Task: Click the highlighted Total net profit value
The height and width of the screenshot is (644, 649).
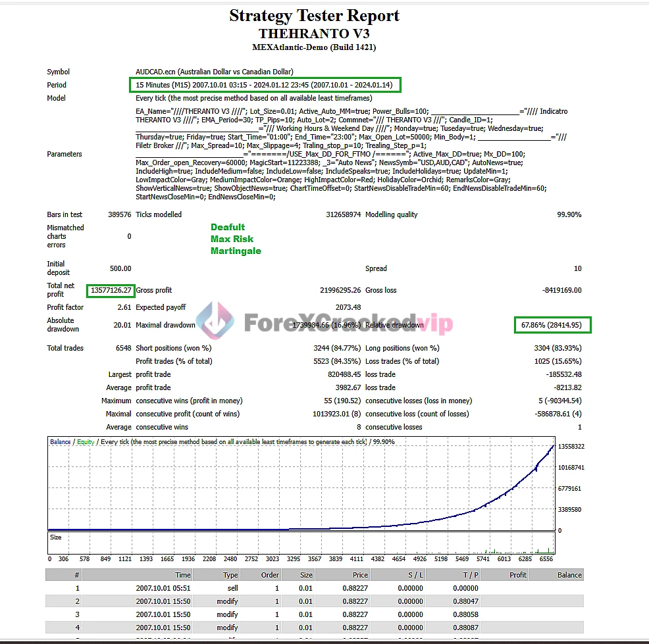Action: click(111, 290)
